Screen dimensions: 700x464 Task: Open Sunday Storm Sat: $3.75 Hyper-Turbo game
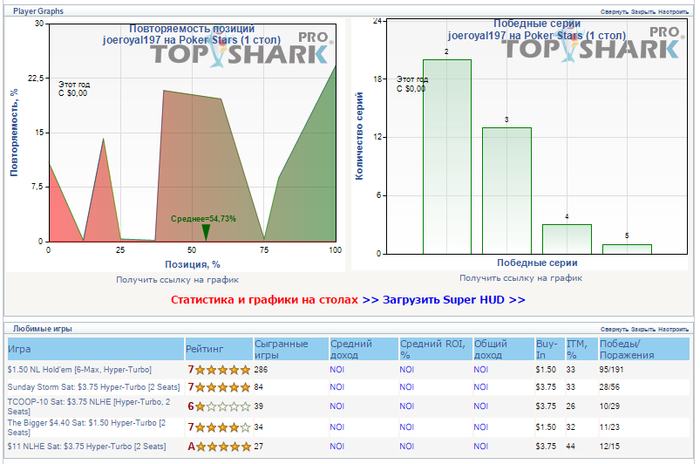[x=94, y=387]
